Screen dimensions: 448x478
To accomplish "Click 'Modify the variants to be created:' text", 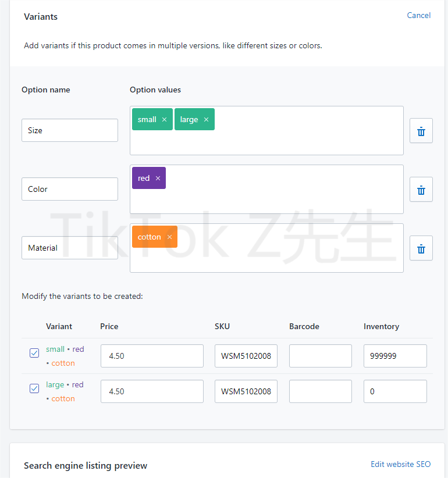I will [82, 296].
